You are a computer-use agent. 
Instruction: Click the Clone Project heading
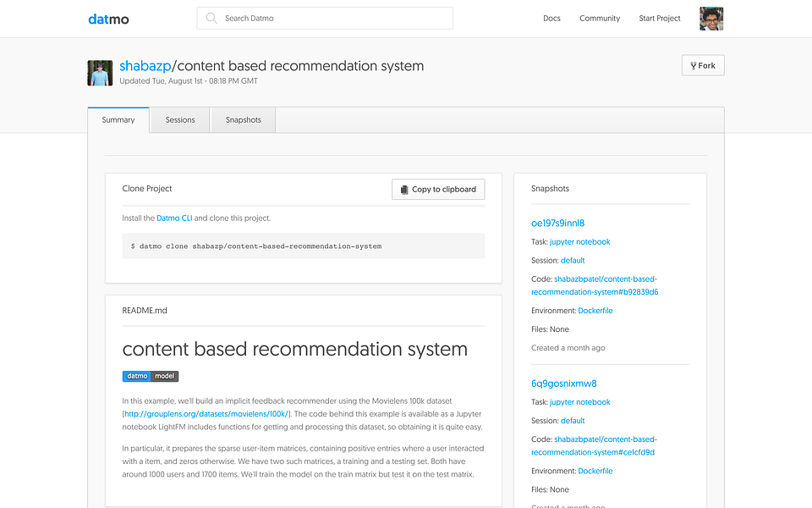147,189
